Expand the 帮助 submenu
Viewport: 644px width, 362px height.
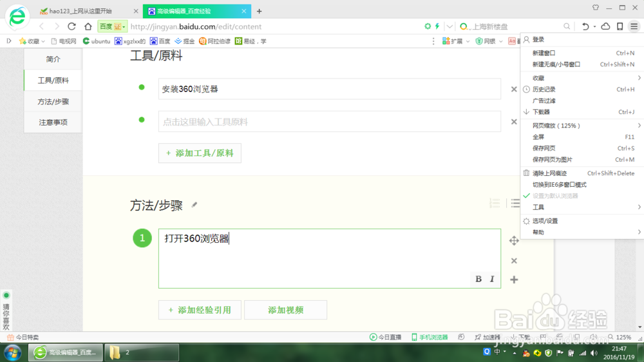pos(582,232)
